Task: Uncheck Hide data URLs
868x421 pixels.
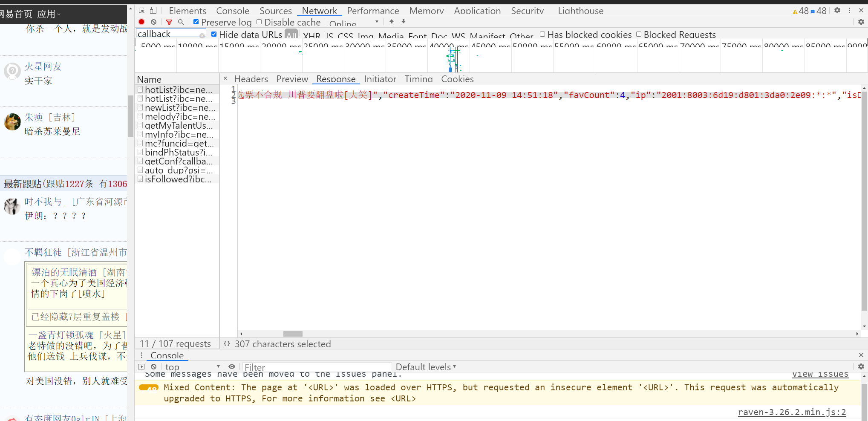Action: click(x=213, y=34)
